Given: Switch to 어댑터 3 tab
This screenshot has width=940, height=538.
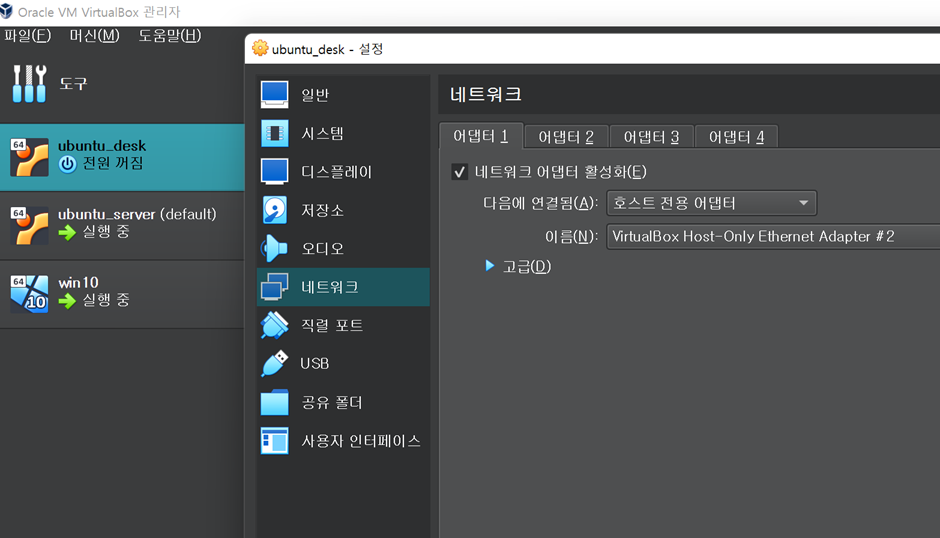Looking at the screenshot, I should pyautogui.click(x=651, y=137).
